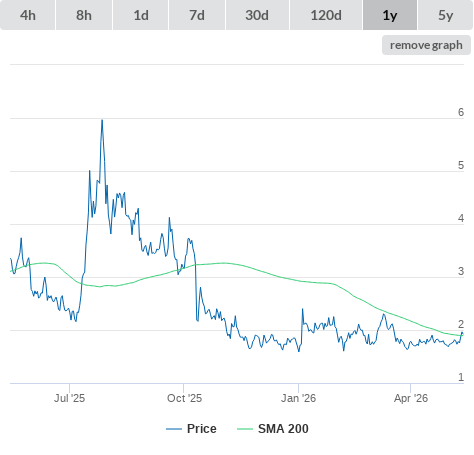The height and width of the screenshot is (455, 474).
Task: Click the price peak near 6
Action: [x=102, y=120]
